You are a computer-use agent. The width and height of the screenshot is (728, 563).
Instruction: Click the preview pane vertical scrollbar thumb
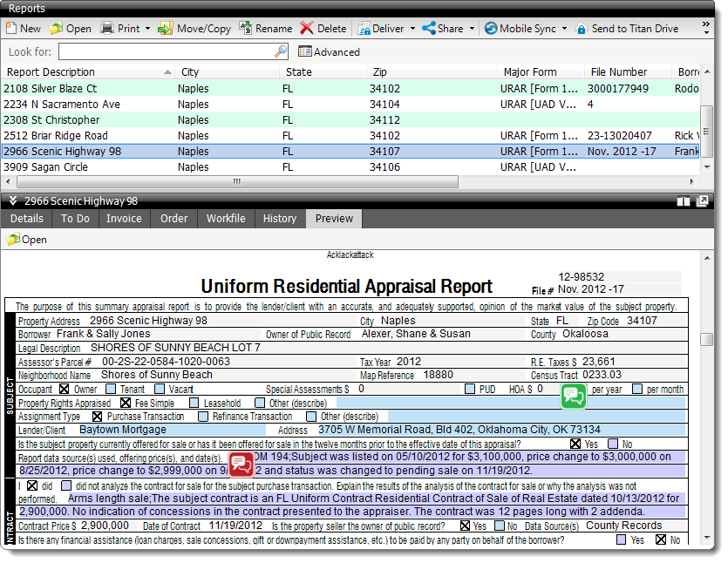(x=706, y=339)
